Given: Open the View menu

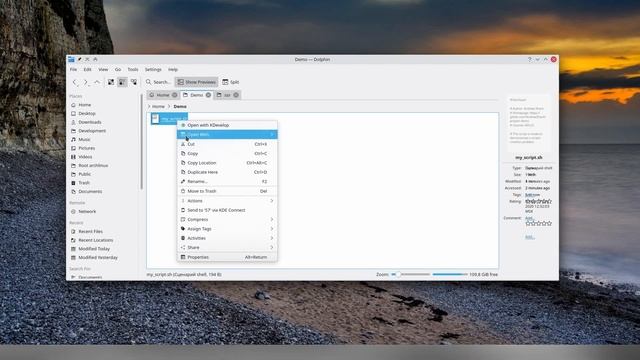Looking at the screenshot, I should (103, 69).
